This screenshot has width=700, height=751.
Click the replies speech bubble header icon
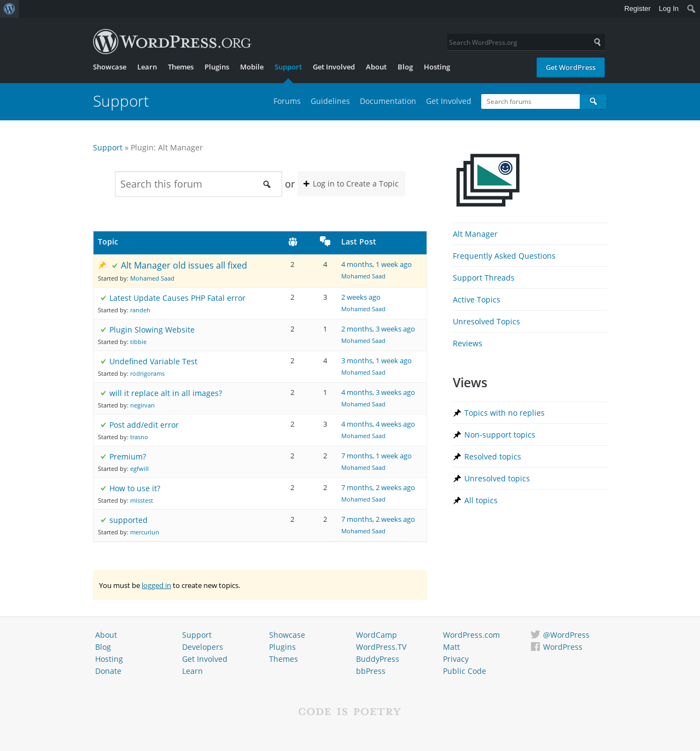(325, 241)
